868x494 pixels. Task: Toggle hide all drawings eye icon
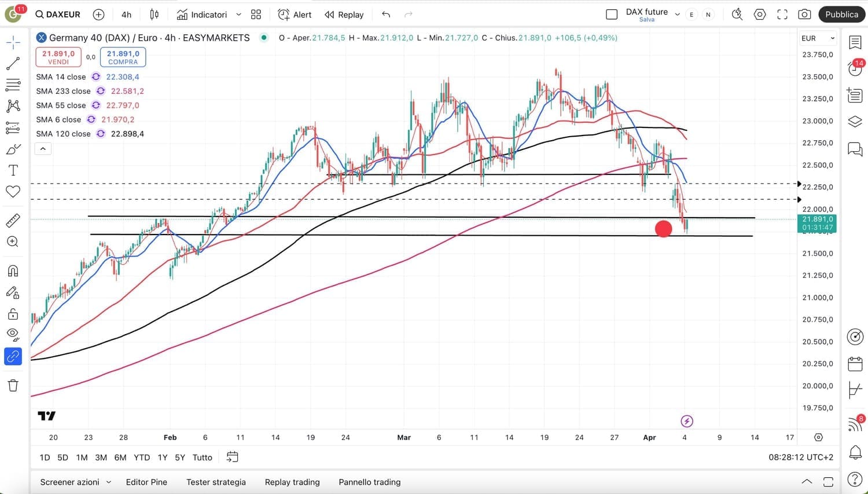coord(13,334)
